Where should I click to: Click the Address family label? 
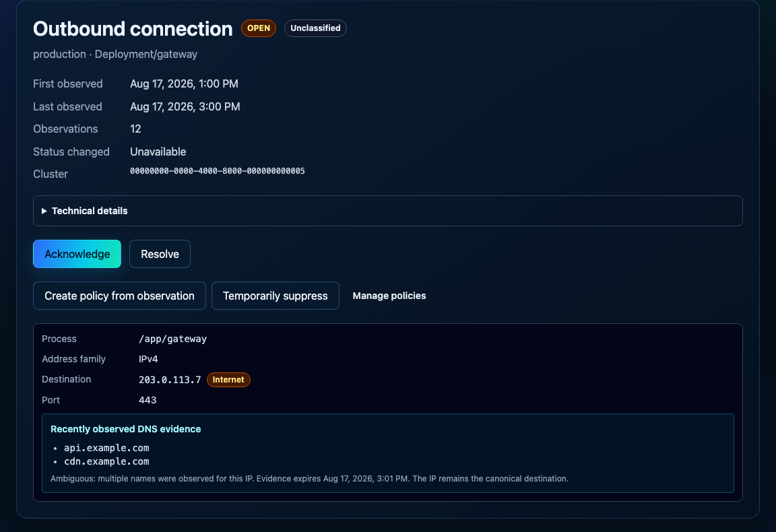(x=73, y=359)
